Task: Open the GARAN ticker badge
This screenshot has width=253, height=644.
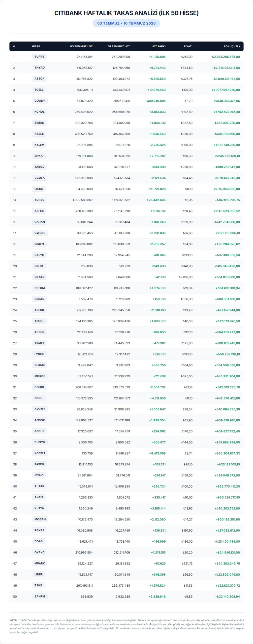Action: click(40, 222)
